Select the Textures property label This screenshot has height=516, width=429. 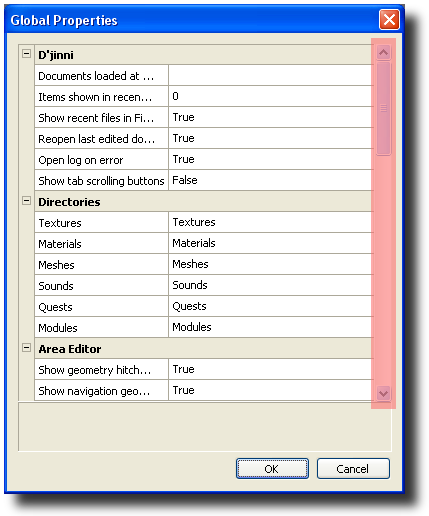(x=101, y=222)
